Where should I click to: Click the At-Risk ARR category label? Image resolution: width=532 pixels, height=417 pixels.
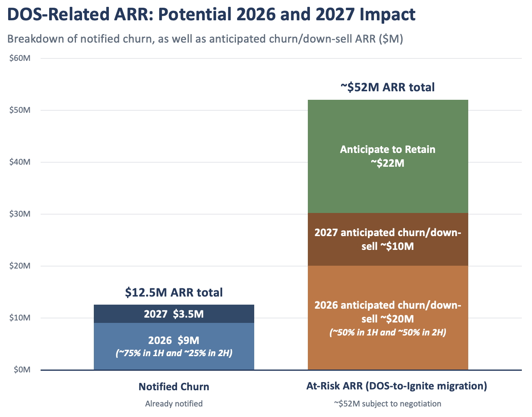397,386
